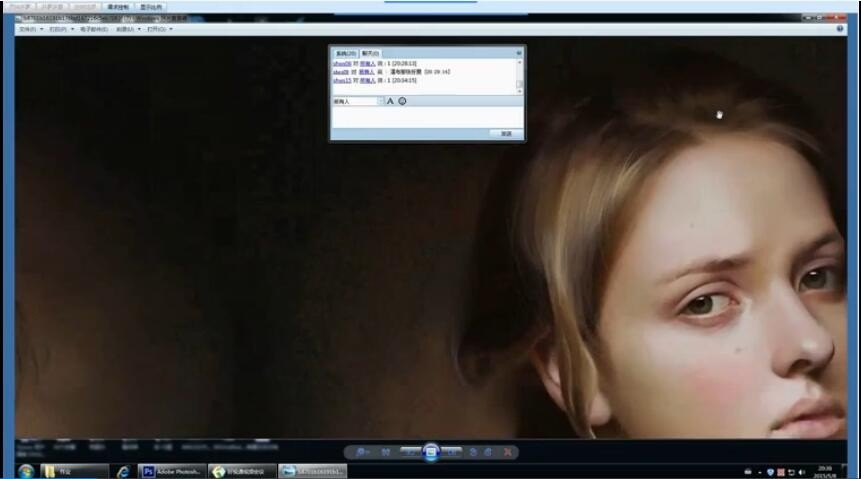Switch to the green meeting app in taskbar
861x479 pixels.
pyautogui.click(x=242, y=471)
